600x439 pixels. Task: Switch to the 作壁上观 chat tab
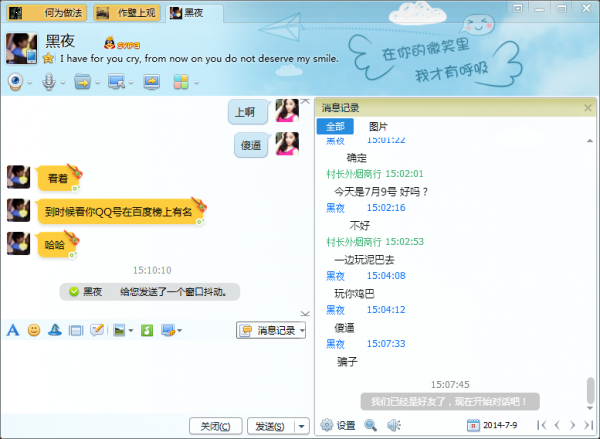[127, 13]
